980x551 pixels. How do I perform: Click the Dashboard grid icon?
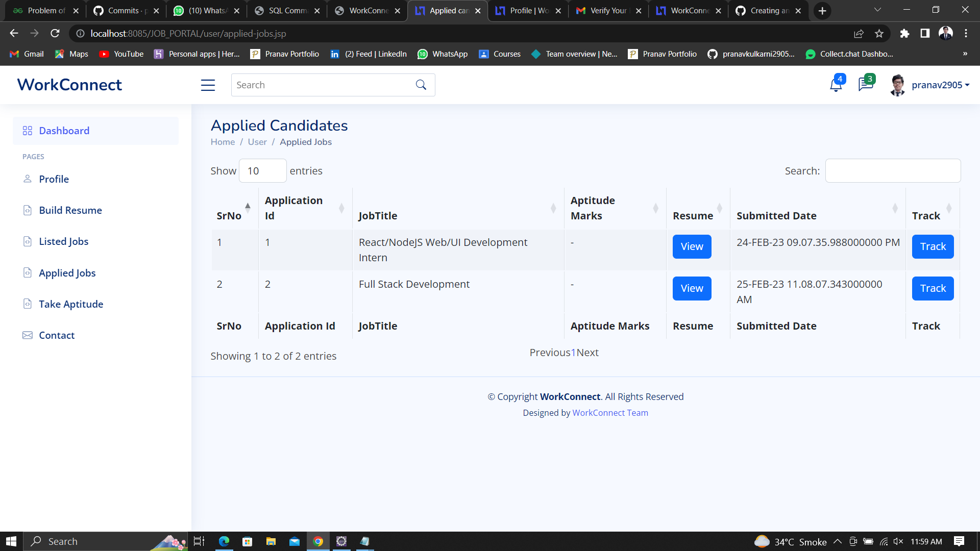(28, 131)
